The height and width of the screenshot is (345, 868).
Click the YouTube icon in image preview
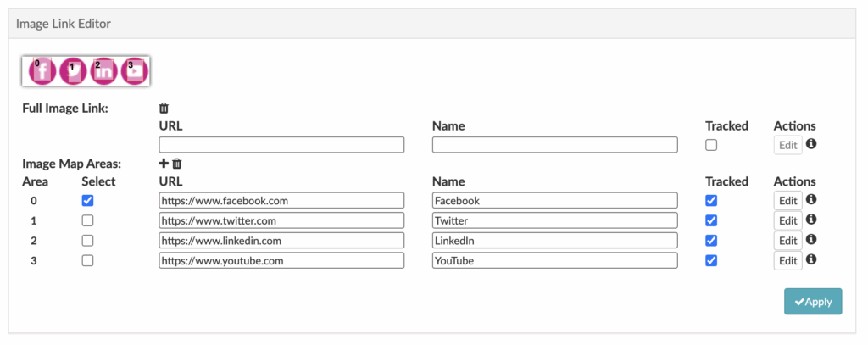pyautogui.click(x=134, y=71)
